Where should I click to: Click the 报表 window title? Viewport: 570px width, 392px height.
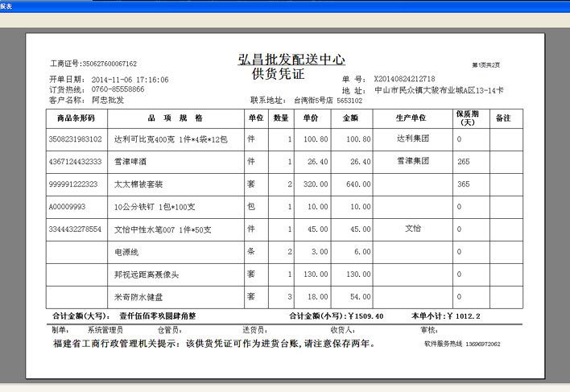[6, 6]
